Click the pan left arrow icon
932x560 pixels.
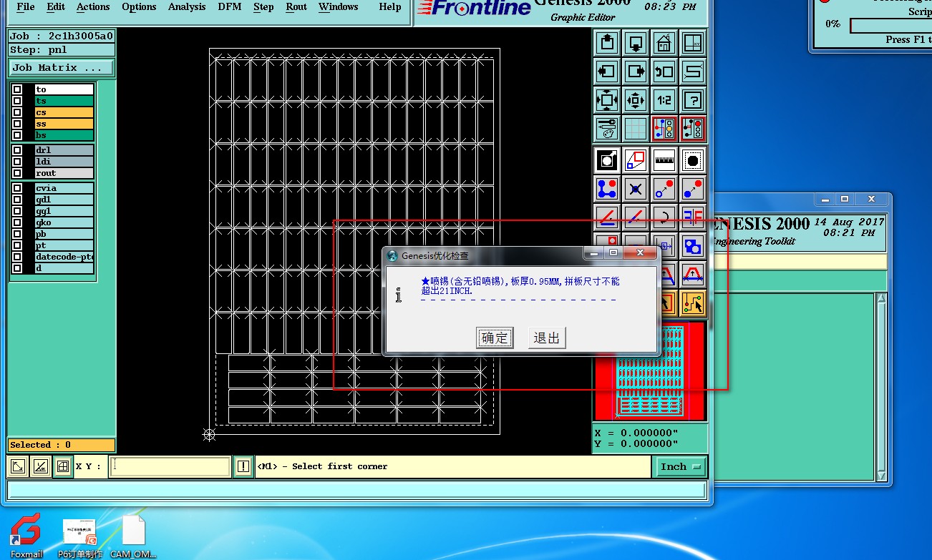tap(607, 72)
